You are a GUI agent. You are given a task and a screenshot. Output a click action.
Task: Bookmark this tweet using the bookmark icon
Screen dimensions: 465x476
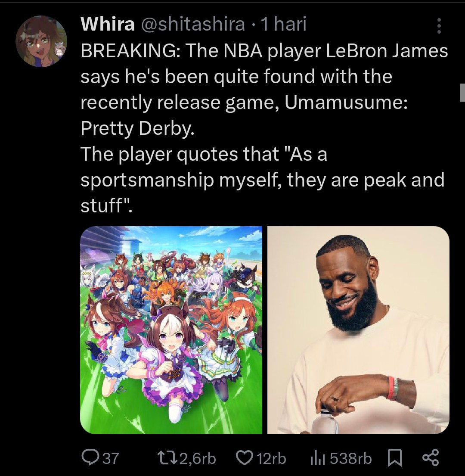coord(395,458)
